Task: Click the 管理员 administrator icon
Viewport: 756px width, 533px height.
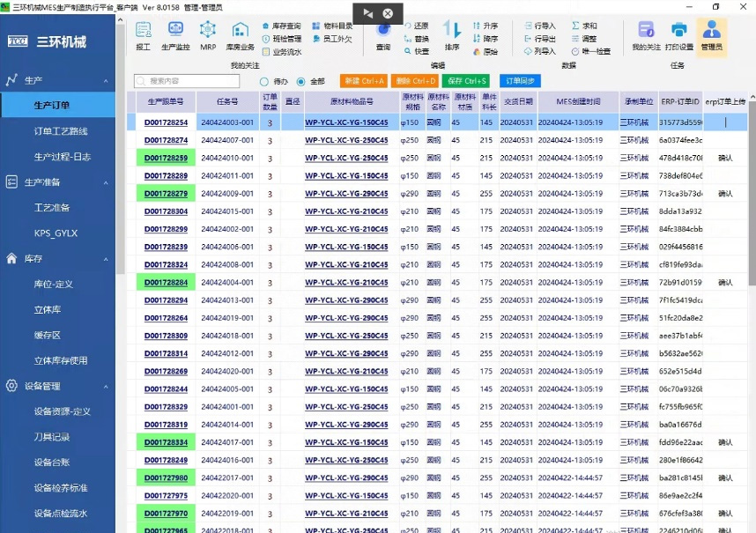Action: click(x=711, y=35)
